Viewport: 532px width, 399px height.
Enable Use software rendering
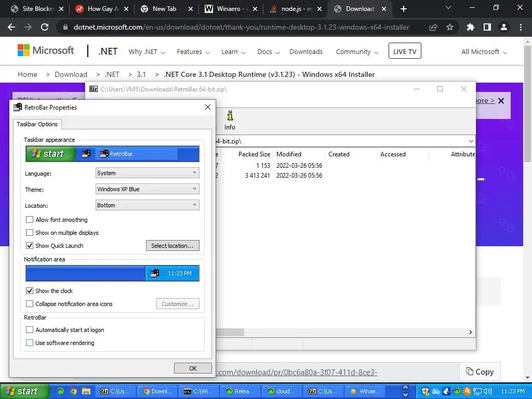30,343
